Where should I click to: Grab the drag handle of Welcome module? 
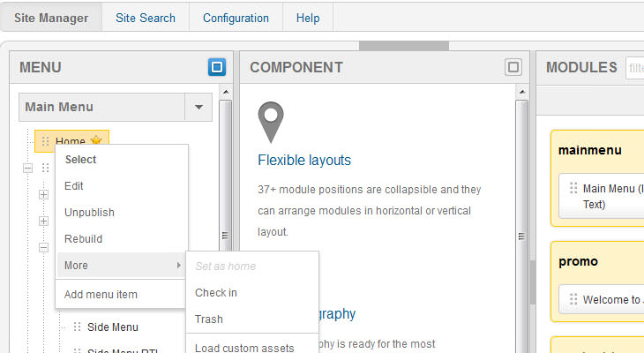tap(573, 299)
